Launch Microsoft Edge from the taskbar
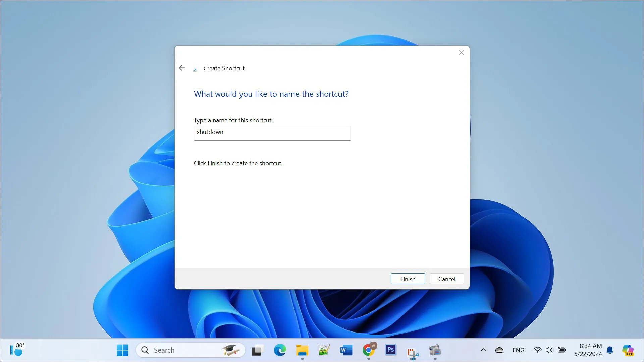644x362 pixels. click(280, 350)
